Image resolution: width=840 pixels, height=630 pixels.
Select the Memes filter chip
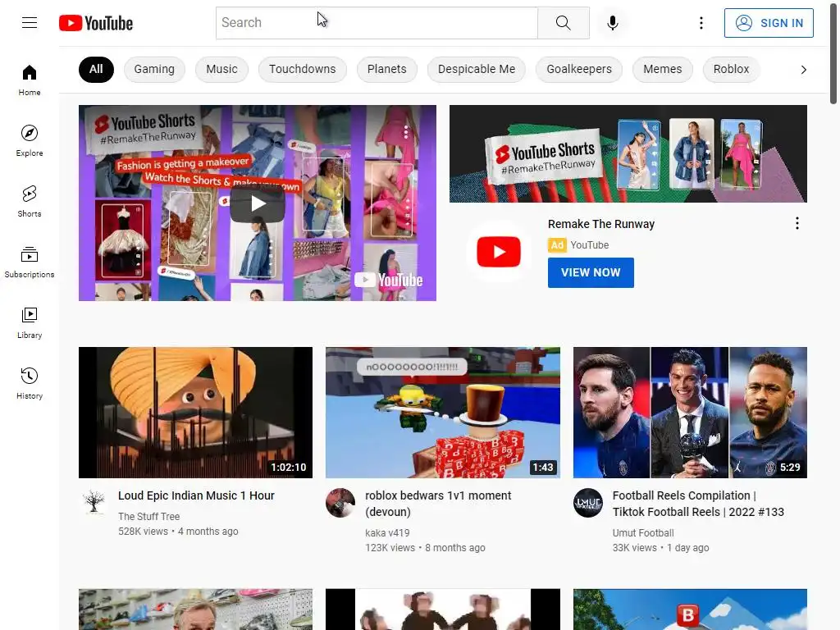point(663,70)
